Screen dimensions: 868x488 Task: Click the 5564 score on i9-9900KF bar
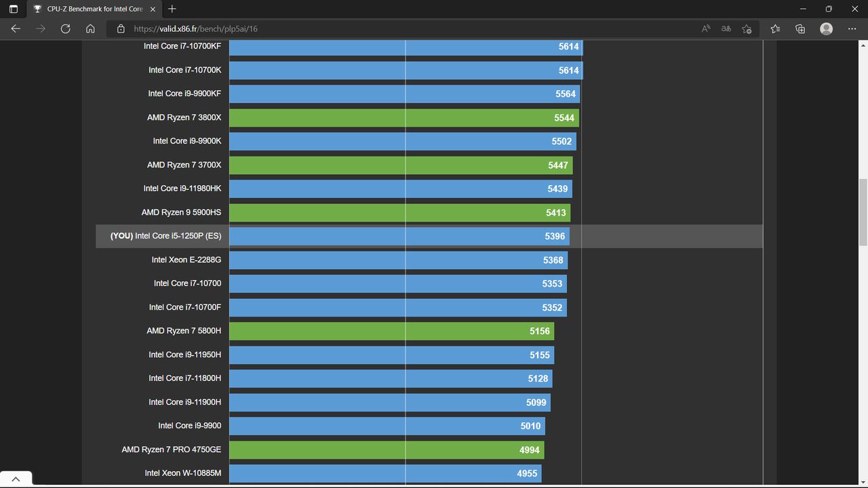point(566,94)
